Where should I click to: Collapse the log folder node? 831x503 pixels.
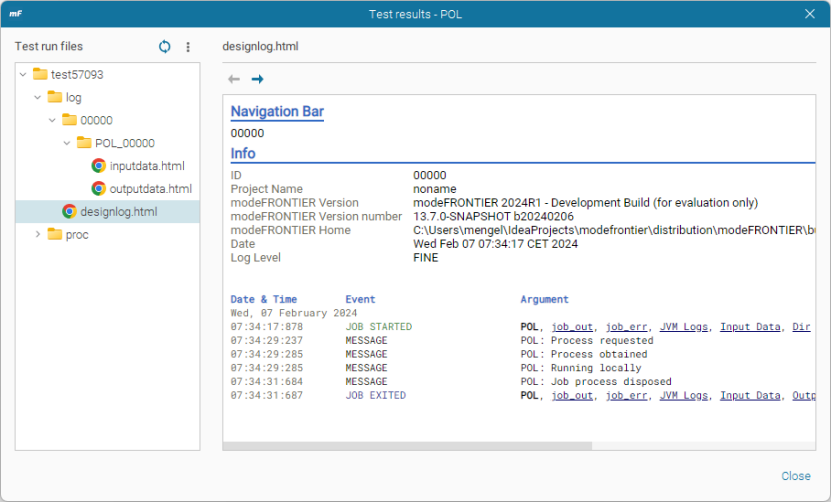[38, 97]
